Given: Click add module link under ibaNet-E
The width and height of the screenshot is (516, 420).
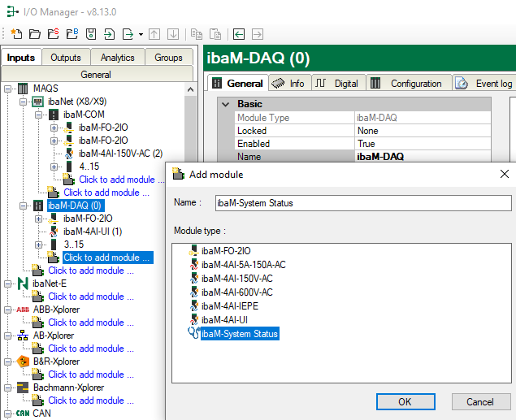Looking at the screenshot, I should [x=85, y=297].
